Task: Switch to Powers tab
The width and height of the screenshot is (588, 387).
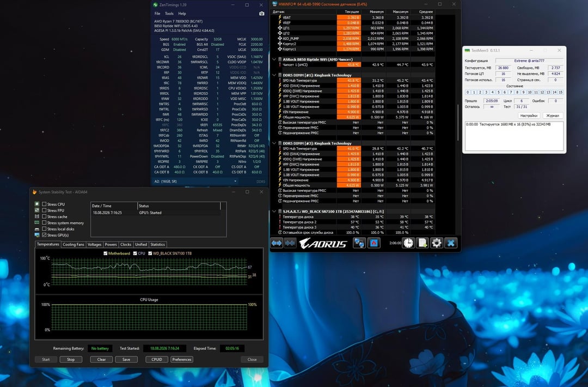Action: pyautogui.click(x=111, y=244)
